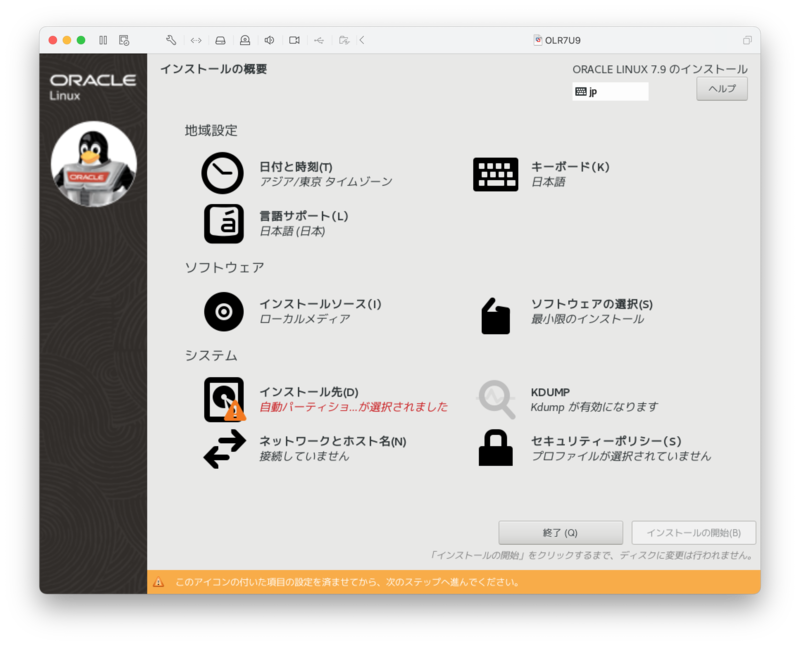Screen dimensions: 800x646
Task: Open the Date & Time clock icon
Action: [x=222, y=173]
